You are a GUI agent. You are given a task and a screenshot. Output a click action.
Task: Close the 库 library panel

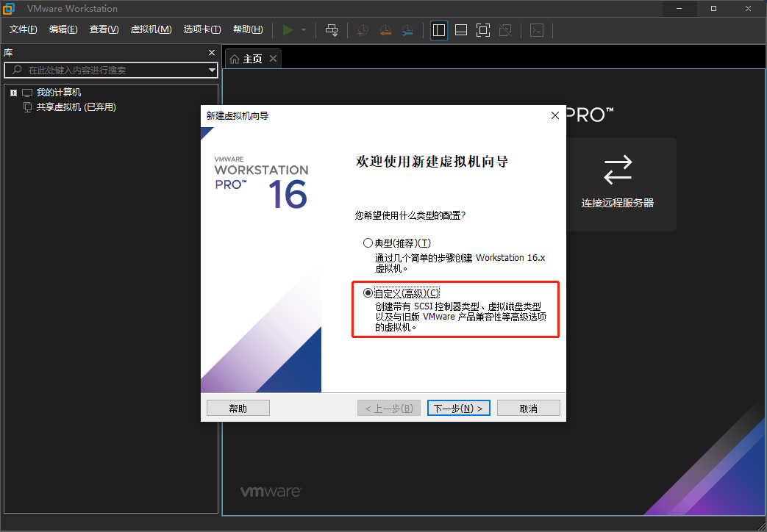coord(211,52)
